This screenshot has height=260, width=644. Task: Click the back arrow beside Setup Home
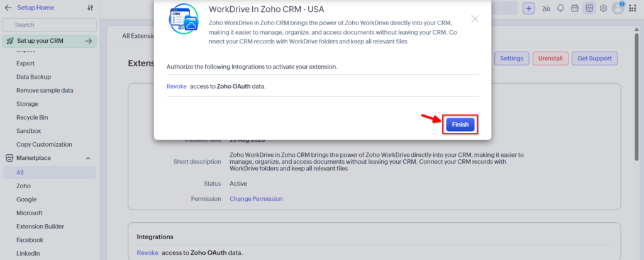click(x=8, y=8)
